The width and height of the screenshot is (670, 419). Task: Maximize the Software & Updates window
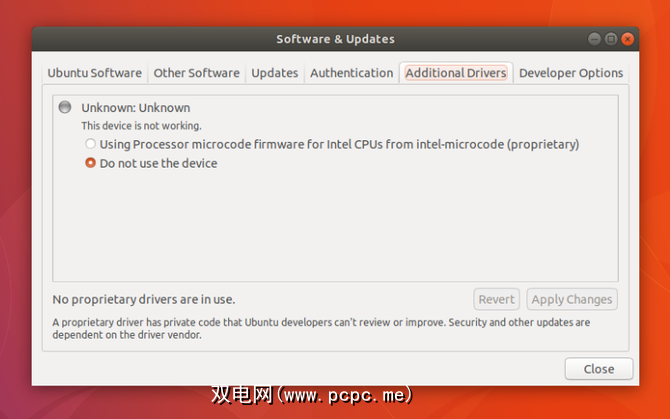(x=612, y=39)
